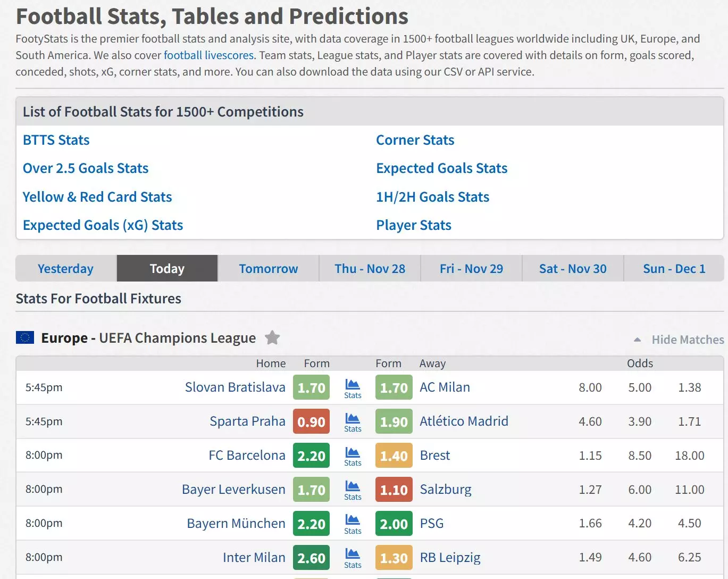Favorite UEFA Champions League with star icon

point(272,338)
